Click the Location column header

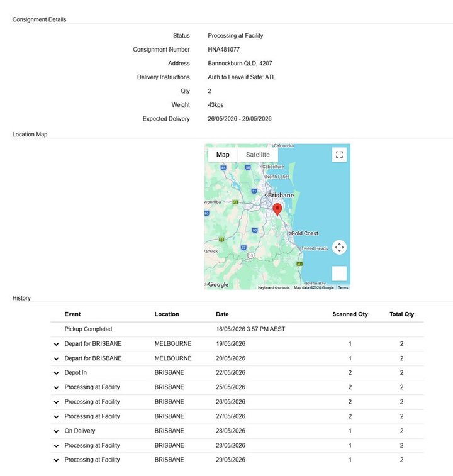pos(167,314)
